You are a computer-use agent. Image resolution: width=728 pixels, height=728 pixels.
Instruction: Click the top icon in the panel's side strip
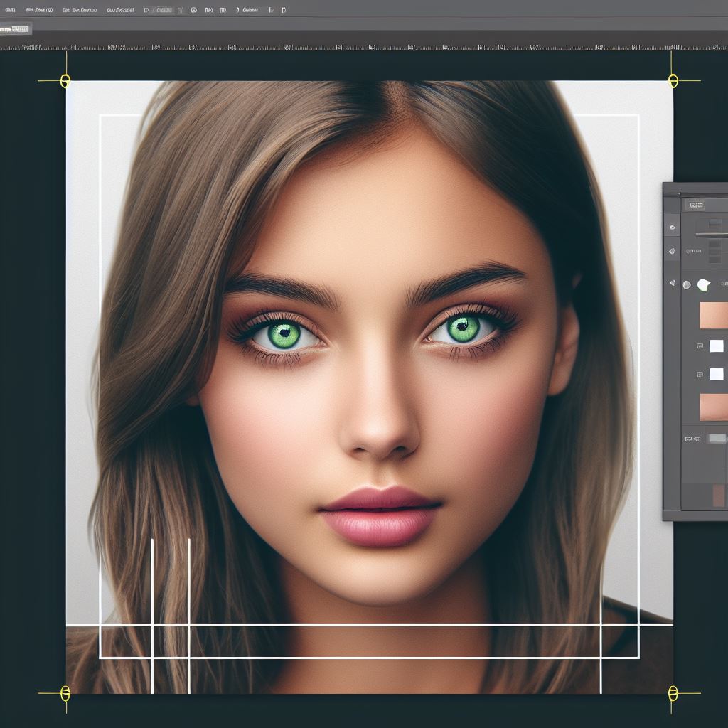coord(673,228)
